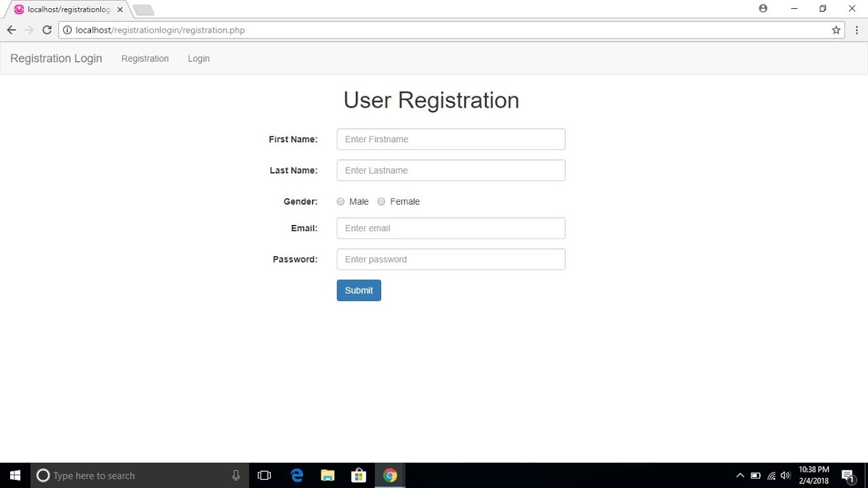Click the Gender label
This screenshot has height=488, width=868.
(x=300, y=201)
